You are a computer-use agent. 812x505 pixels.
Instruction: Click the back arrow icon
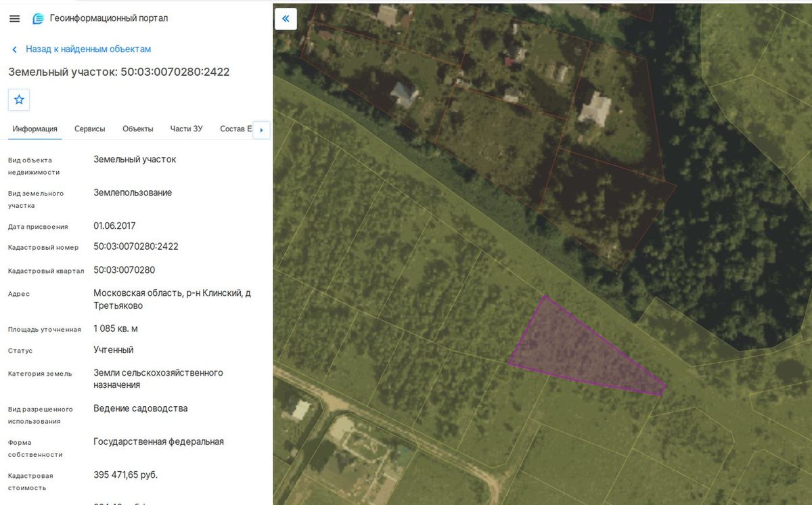[14, 49]
